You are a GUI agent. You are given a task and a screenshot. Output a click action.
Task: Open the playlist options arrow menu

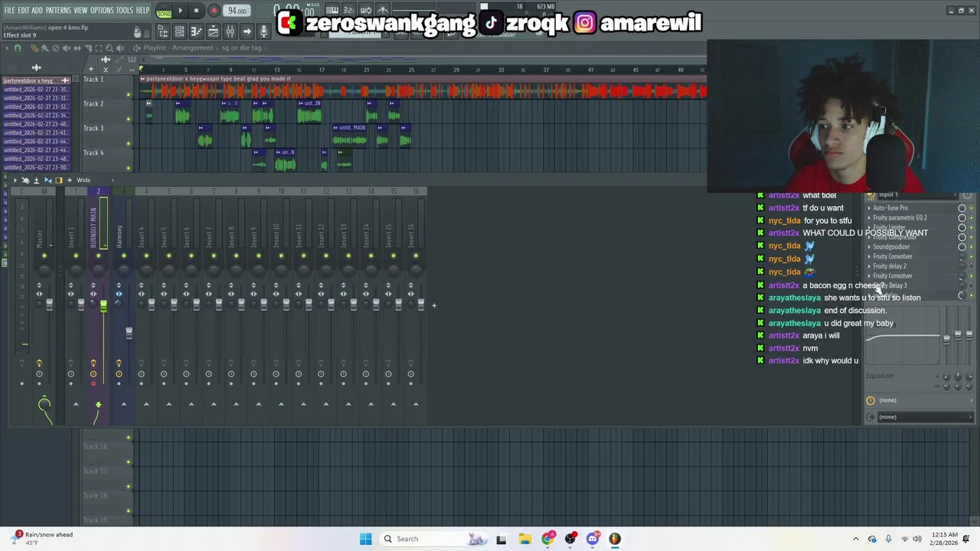[7, 47]
